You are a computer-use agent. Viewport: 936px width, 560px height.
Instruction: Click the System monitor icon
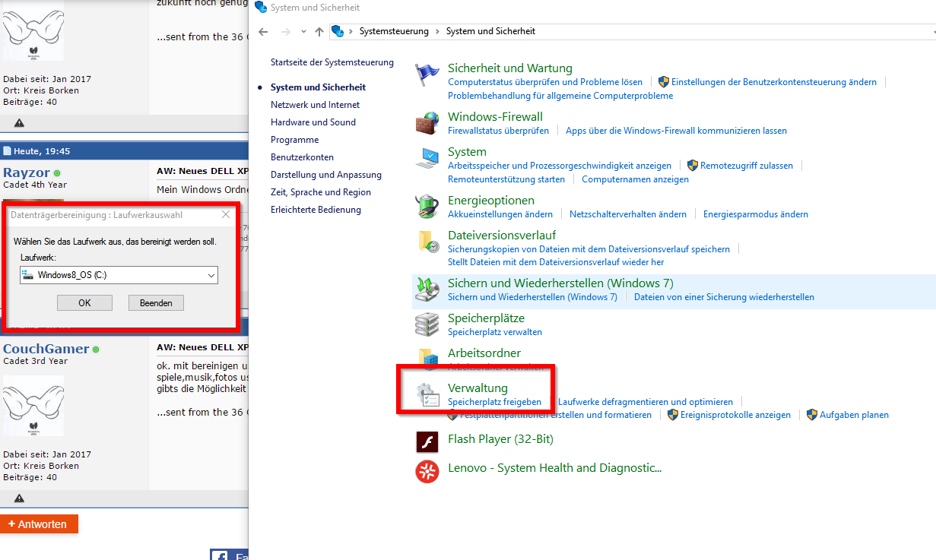[x=427, y=158]
